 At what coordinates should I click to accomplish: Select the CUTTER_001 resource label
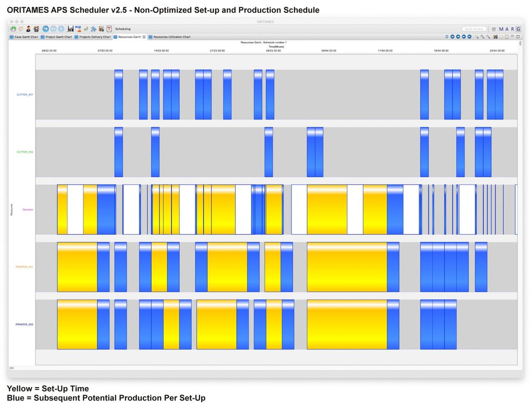coord(25,95)
